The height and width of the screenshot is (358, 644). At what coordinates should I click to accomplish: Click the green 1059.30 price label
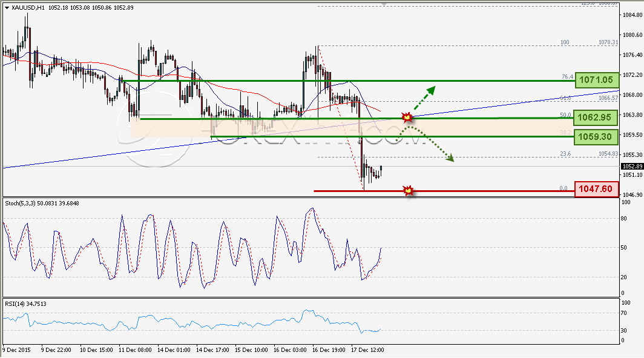pyautogui.click(x=595, y=136)
